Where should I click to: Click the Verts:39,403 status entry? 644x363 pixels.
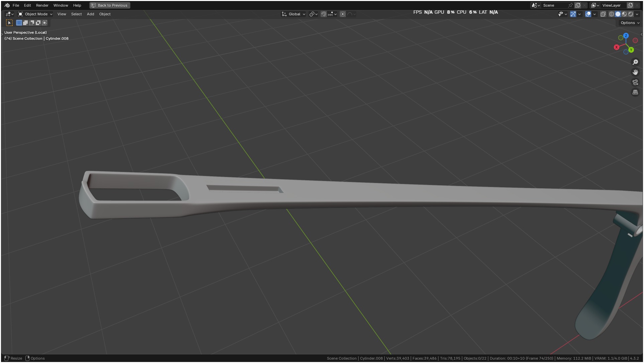pos(398,358)
